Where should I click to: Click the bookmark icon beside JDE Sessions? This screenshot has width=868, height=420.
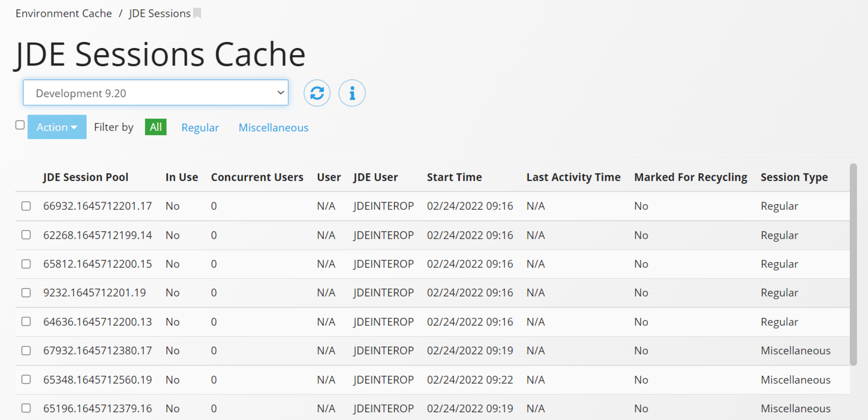tap(197, 13)
